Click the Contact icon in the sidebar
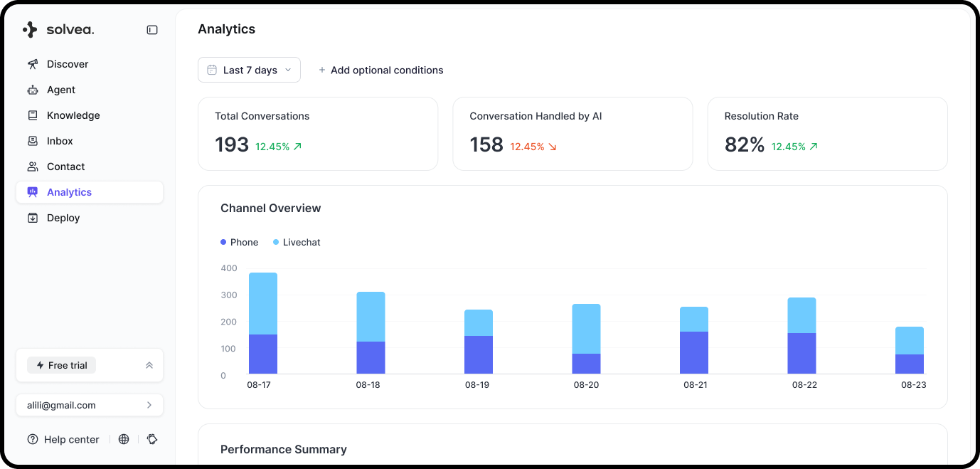 [33, 167]
